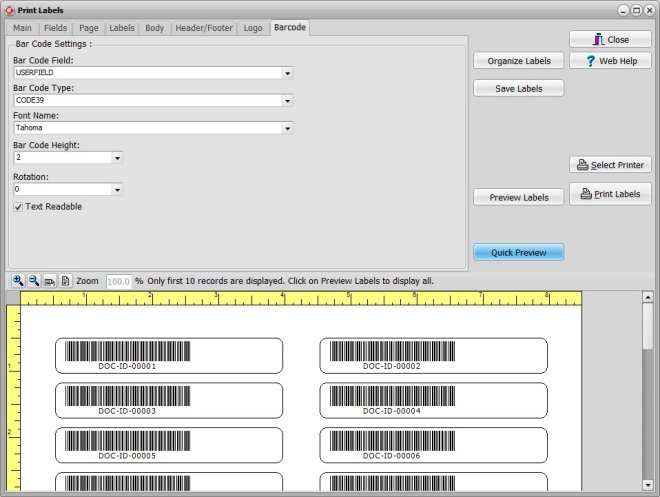Click the horizontal yellow ruler
660x497 pixels.
(301, 298)
